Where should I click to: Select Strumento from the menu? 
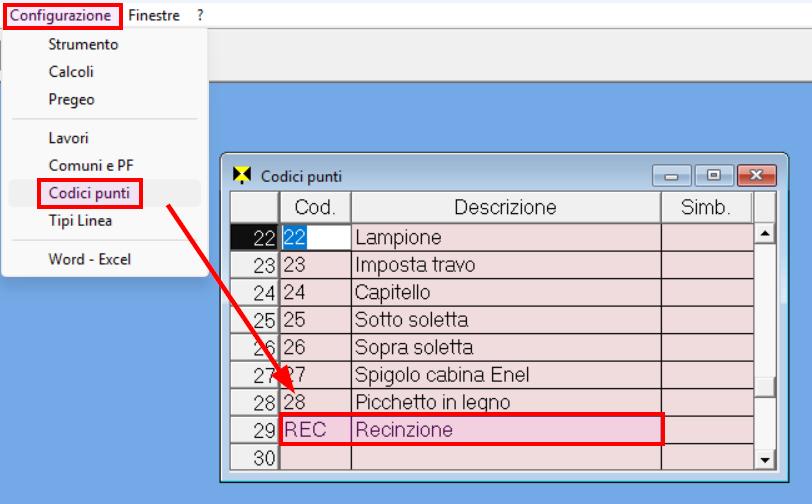[x=83, y=45]
